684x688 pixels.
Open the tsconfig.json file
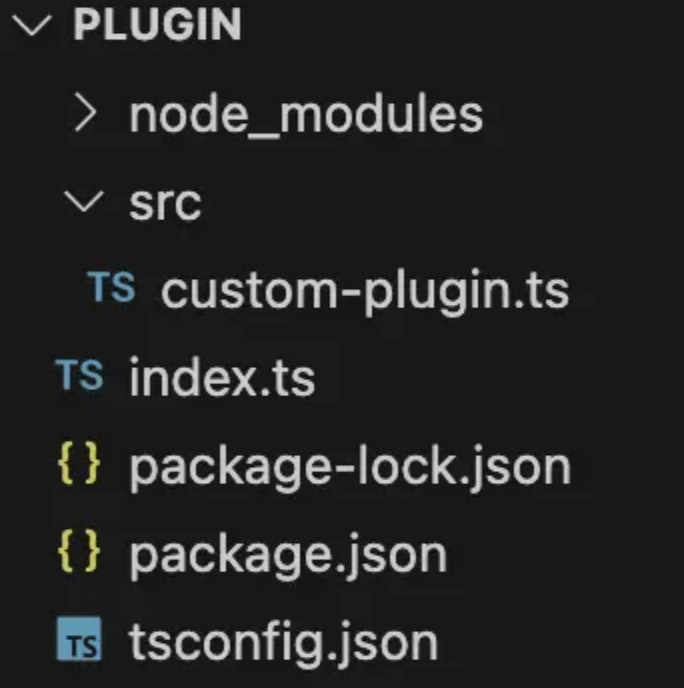coord(283,642)
